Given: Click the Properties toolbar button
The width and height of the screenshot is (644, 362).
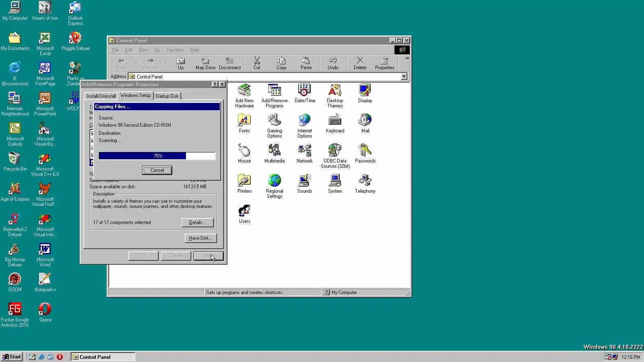Looking at the screenshot, I should (384, 64).
